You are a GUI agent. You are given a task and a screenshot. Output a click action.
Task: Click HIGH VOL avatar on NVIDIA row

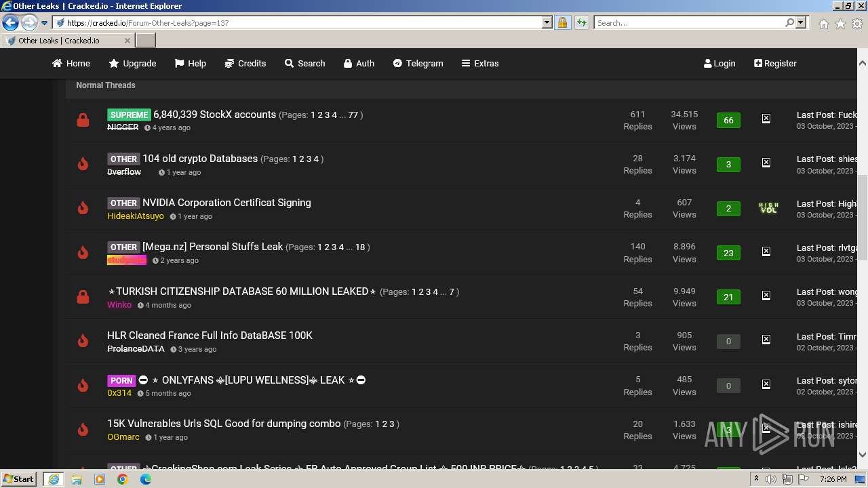click(768, 207)
